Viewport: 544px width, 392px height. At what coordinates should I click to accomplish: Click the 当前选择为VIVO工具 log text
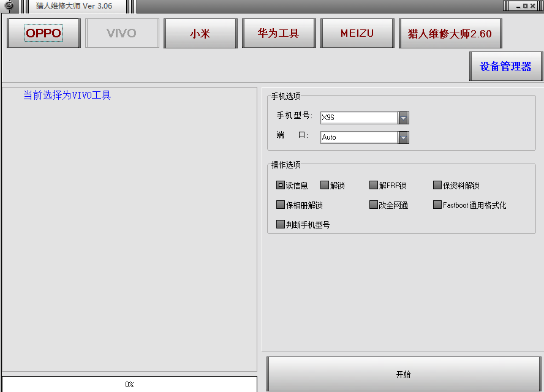point(67,95)
